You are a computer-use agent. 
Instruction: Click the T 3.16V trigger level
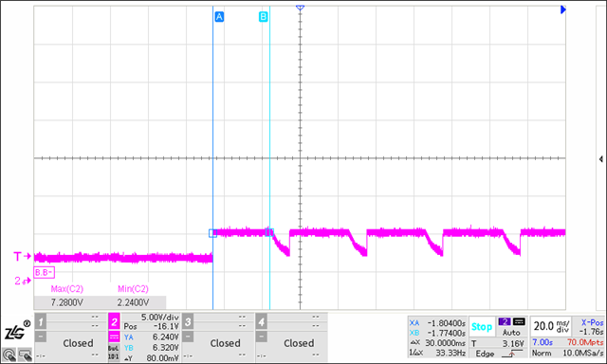click(497, 343)
